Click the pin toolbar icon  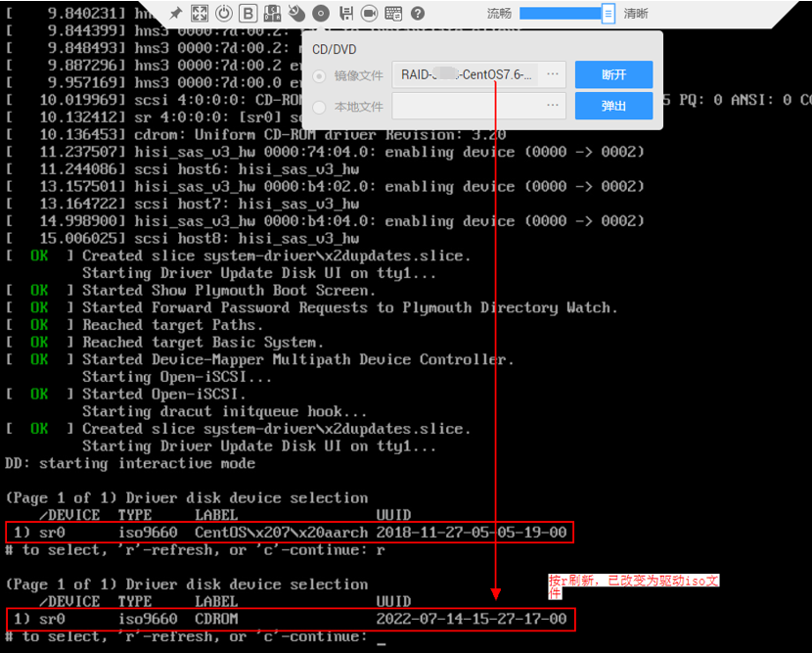(x=175, y=14)
